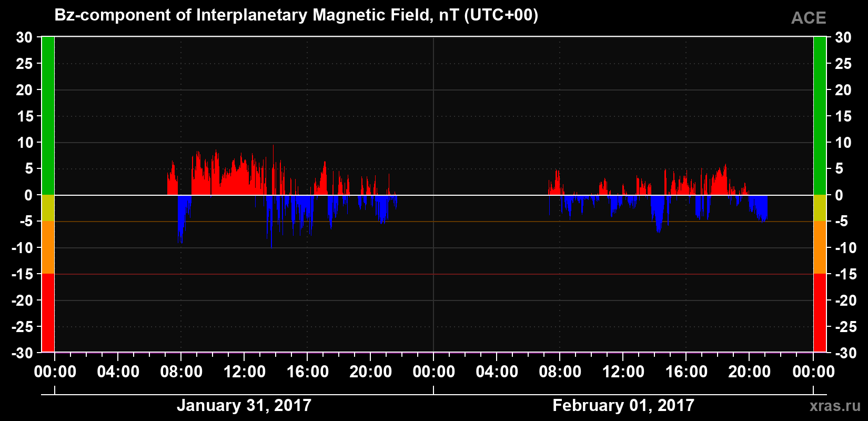The height and width of the screenshot is (421, 868).
Task: Click the '0' label on the left axis
Action: point(29,195)
